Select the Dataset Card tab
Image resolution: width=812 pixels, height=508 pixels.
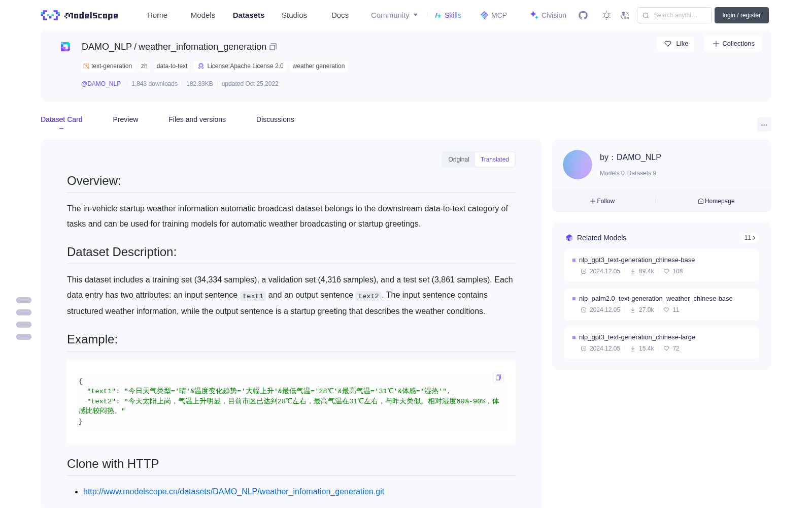(61, 119)
